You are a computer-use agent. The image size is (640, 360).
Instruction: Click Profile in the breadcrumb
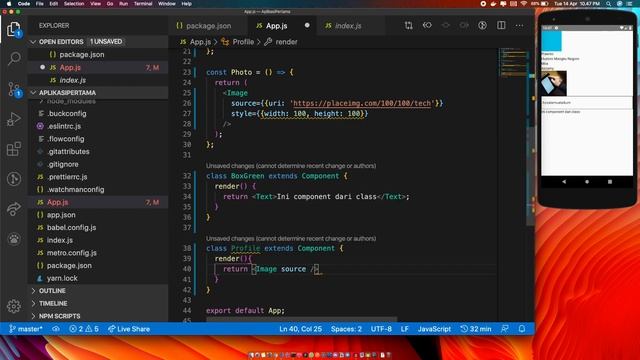238,42
